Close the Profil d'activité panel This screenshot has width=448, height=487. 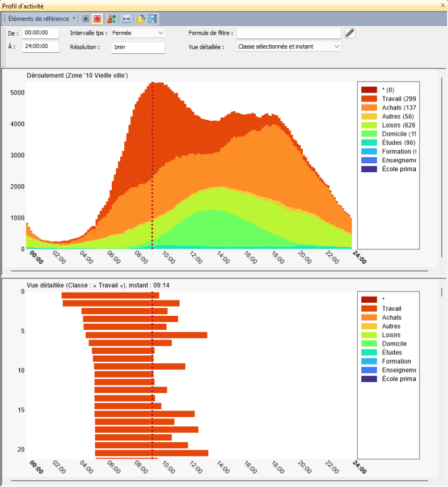(443, 5)
